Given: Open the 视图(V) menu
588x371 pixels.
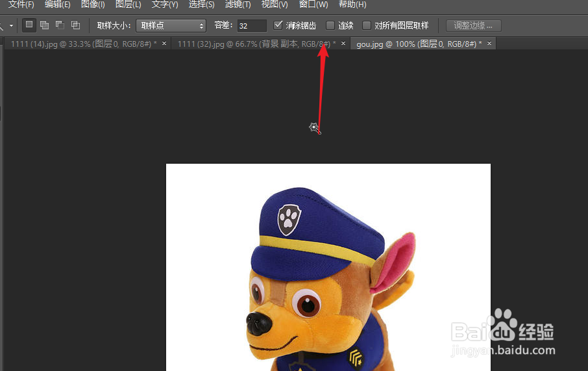Looking at the screenshot, I should [x=275, y=5].
